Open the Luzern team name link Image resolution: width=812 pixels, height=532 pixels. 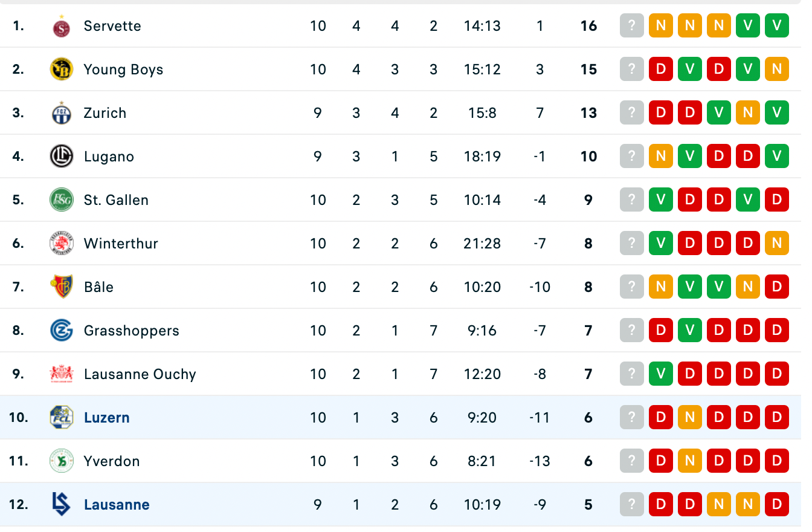pos(107,418)
